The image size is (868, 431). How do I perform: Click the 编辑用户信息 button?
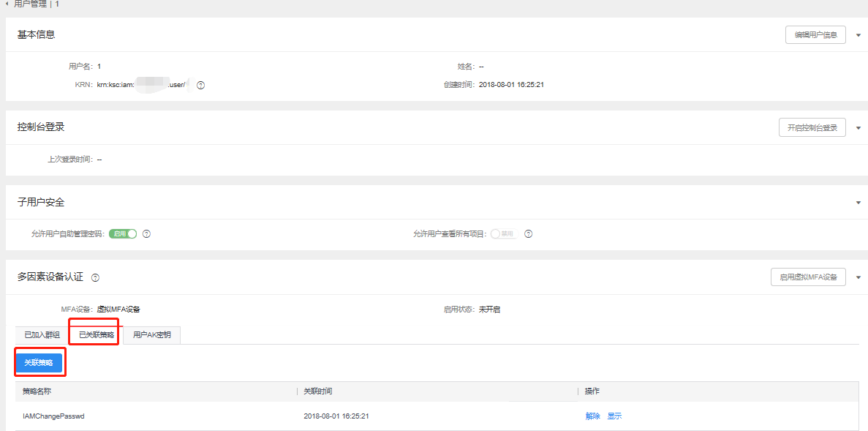(x=815, y=35)
